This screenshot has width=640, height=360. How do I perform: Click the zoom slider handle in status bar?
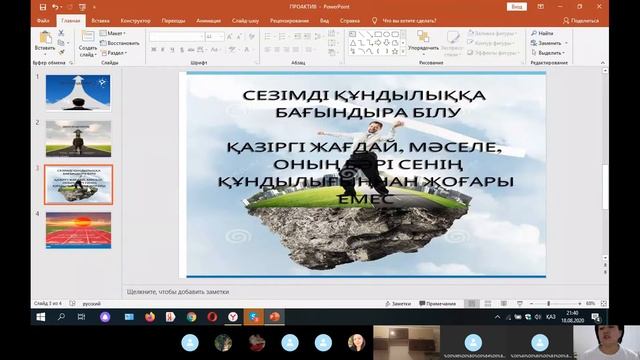click(549, 304)
